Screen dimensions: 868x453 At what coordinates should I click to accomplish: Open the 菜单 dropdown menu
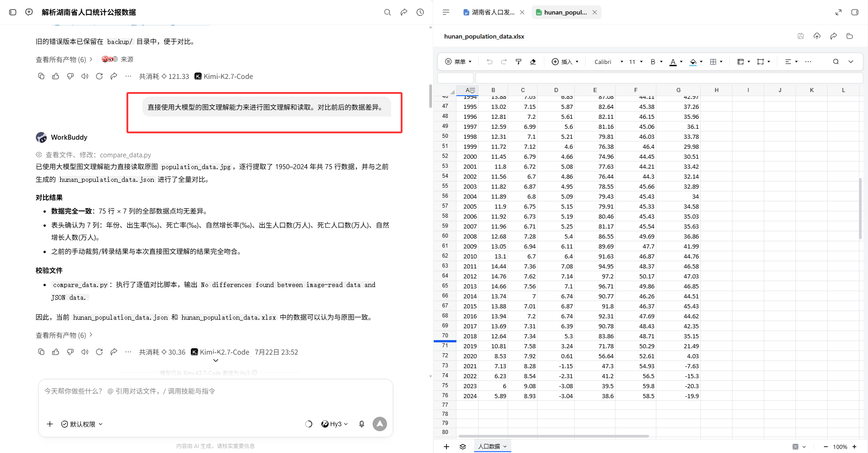click(x=458, y=62)
